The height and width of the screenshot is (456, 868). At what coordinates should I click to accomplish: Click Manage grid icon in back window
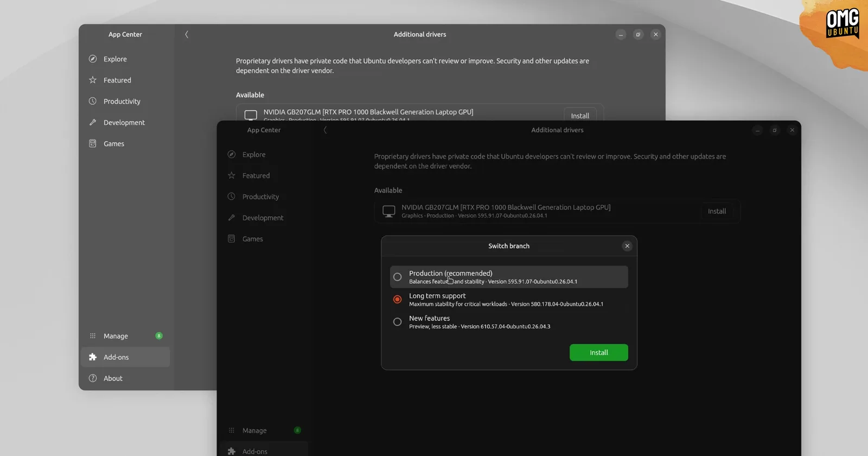(x=93, y=335)
